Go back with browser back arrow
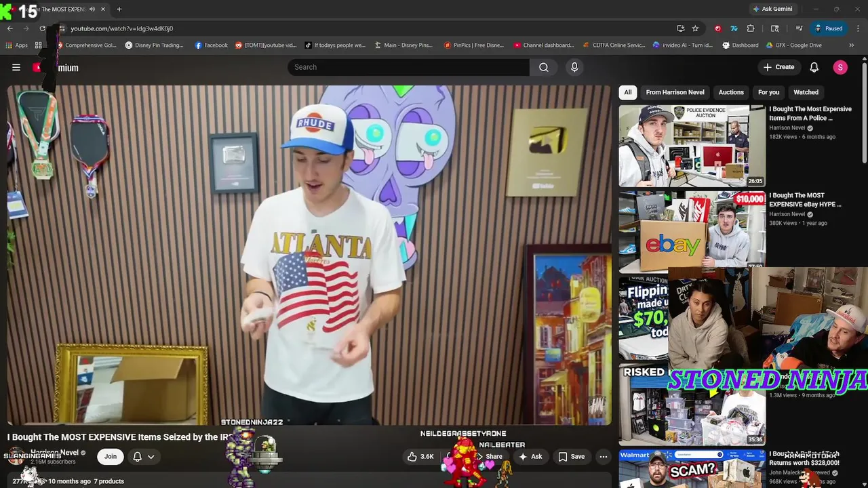The width and height of the screenshot is (868, 488). coord(9,28)
